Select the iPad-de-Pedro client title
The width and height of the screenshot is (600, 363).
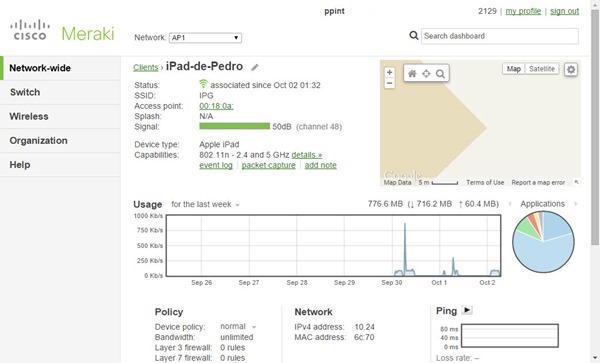point(204,66)
